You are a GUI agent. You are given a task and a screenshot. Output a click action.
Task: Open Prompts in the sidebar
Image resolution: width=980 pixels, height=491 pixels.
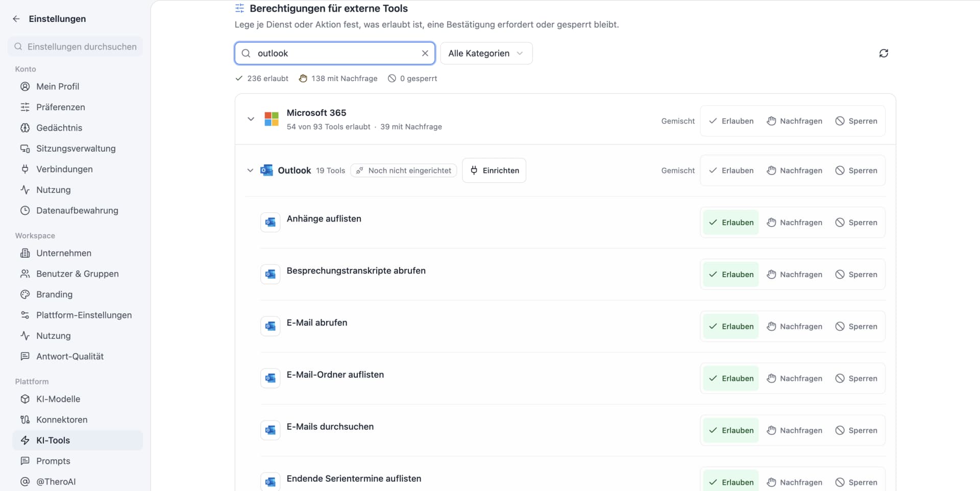tap(78, 461)
